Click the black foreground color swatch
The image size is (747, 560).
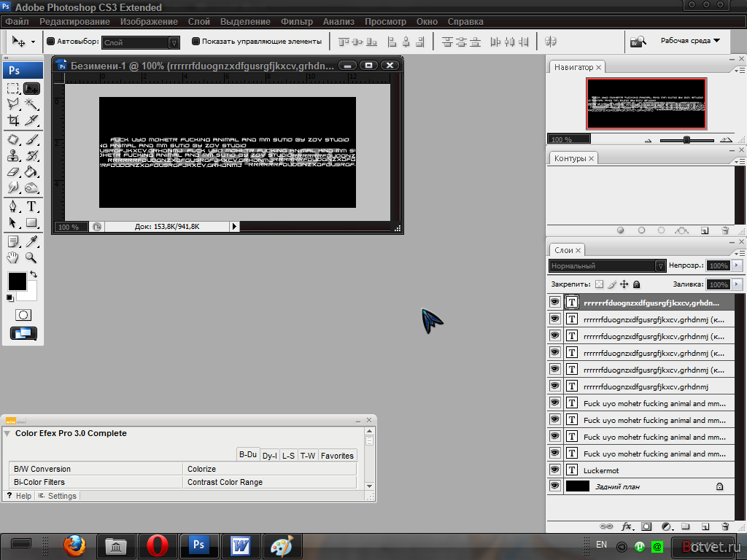(x=18, y=281)
